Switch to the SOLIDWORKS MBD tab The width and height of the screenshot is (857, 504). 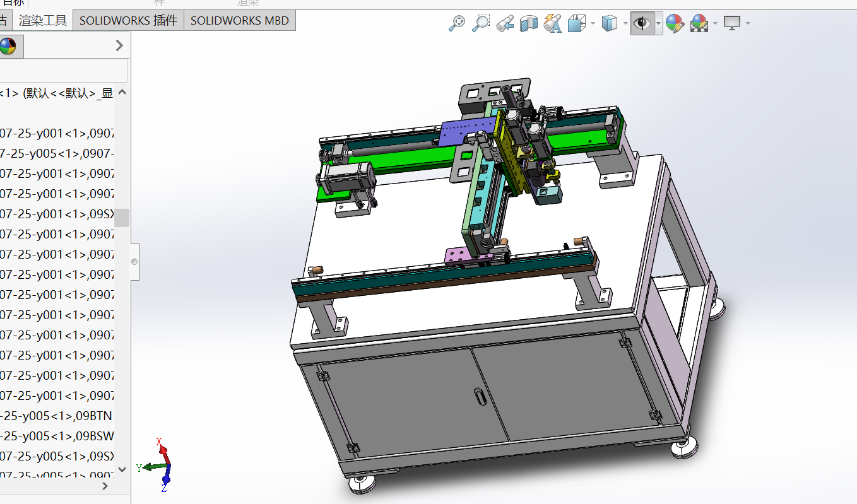(x=240, y=20)
